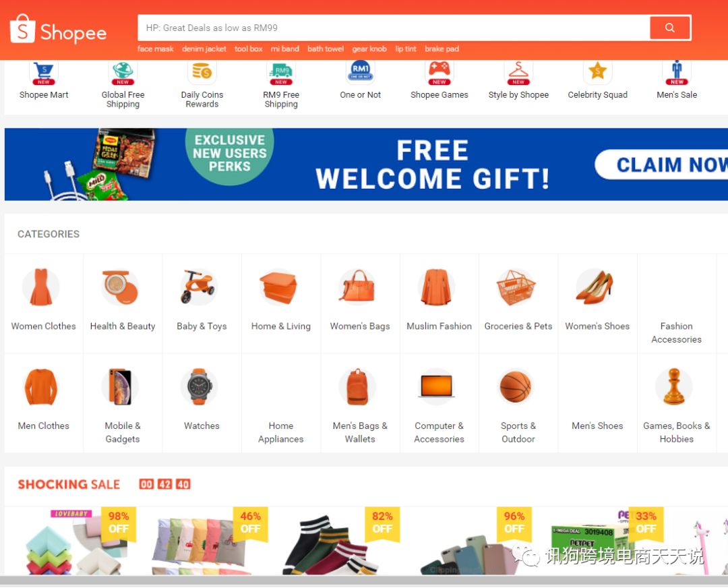Open the 82% OFF socks deal
The height and width of the screenshot is (588, 728).
[x=341, y=541]
